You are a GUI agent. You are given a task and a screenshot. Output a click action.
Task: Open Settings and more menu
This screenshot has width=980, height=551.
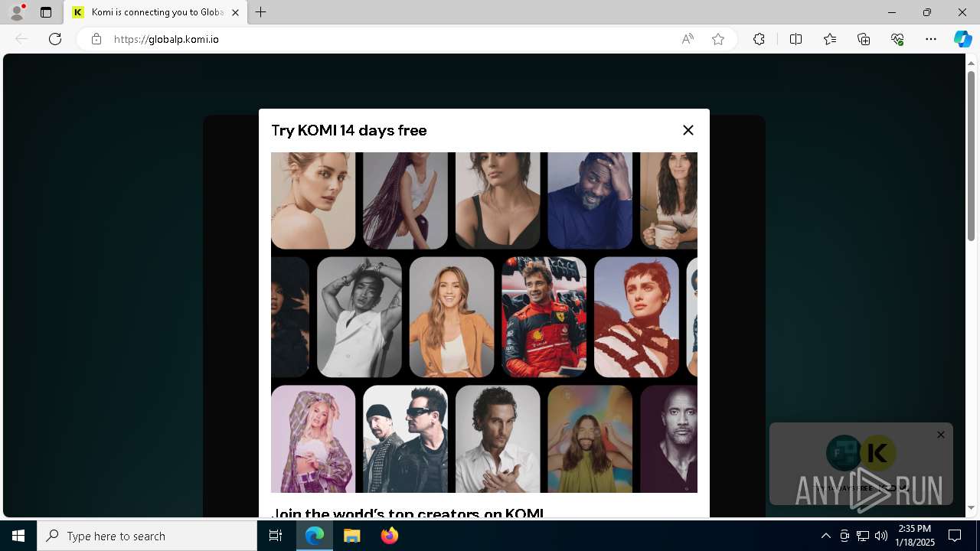pos(931,39)
